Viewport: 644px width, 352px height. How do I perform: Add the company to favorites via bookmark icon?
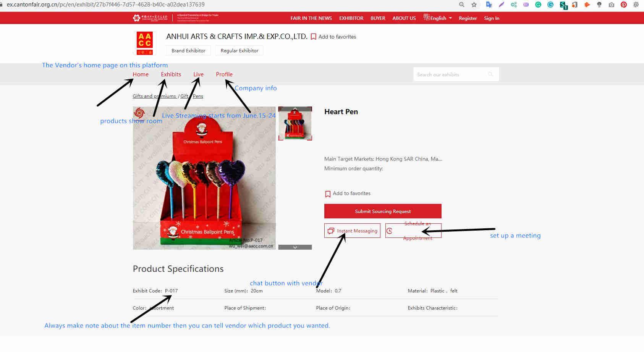(x=314, y=37)
